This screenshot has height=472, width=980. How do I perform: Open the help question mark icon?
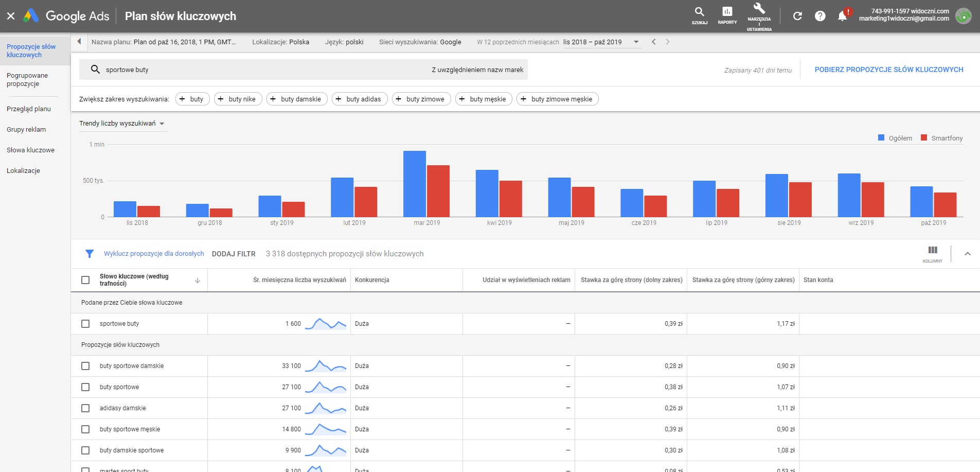820,16
